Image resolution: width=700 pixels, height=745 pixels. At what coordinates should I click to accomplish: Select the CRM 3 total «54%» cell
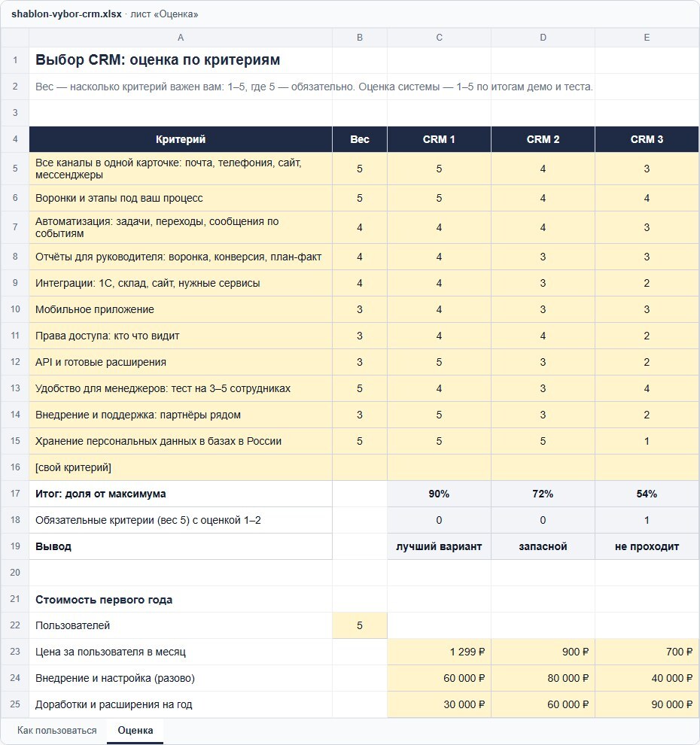coord(647,494)
